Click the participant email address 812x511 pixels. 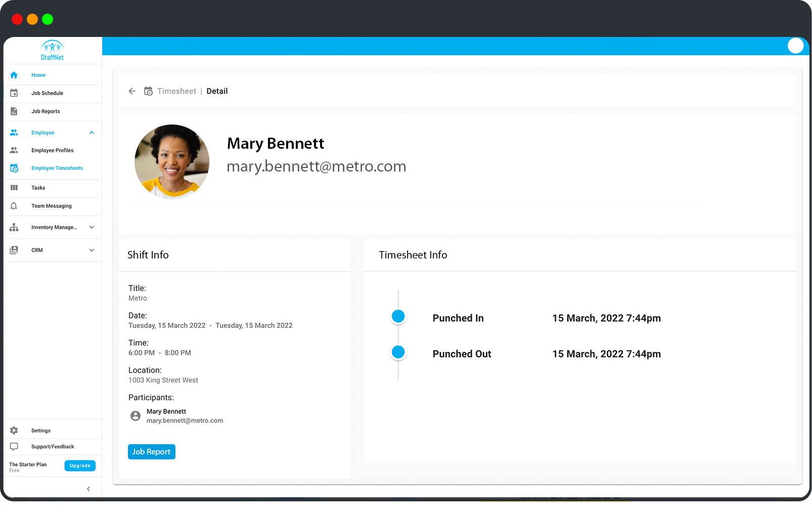185,420
